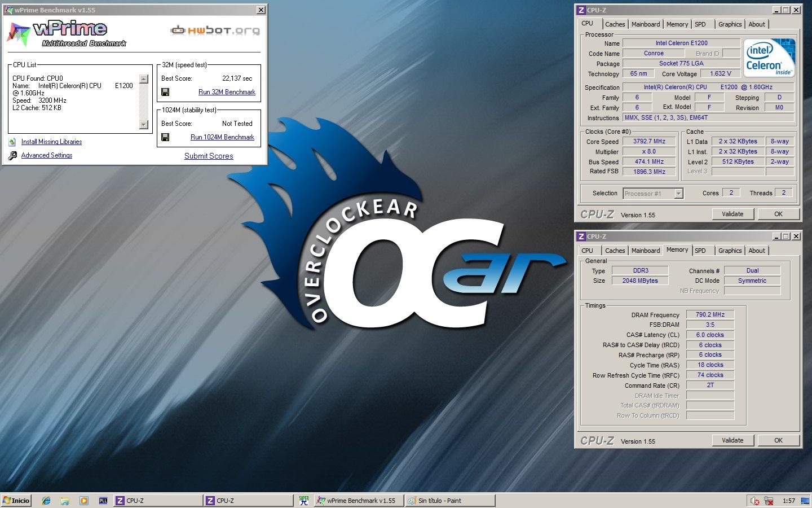Click the CPU List scrollbar down arrow

pos(143,125)
